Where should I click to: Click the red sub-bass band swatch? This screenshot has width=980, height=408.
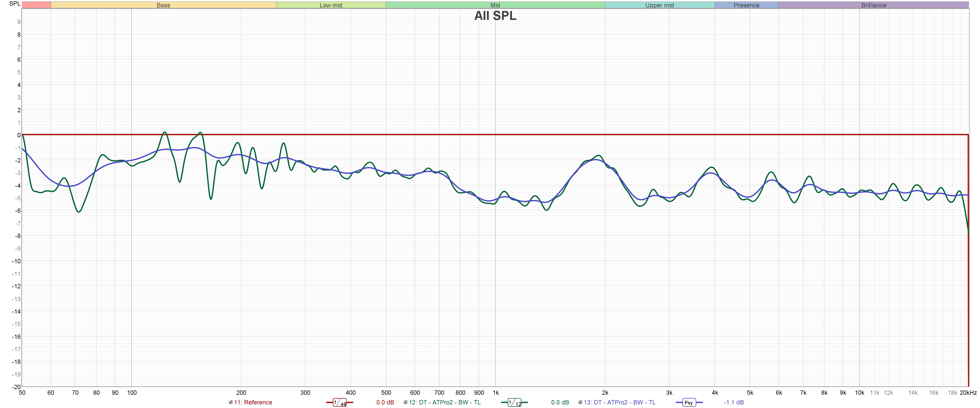[36, 5]
